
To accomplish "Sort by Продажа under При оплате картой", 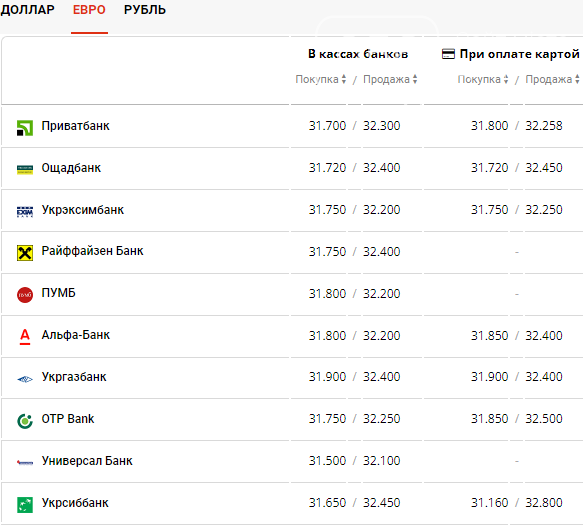I will [x=552, y=79].
